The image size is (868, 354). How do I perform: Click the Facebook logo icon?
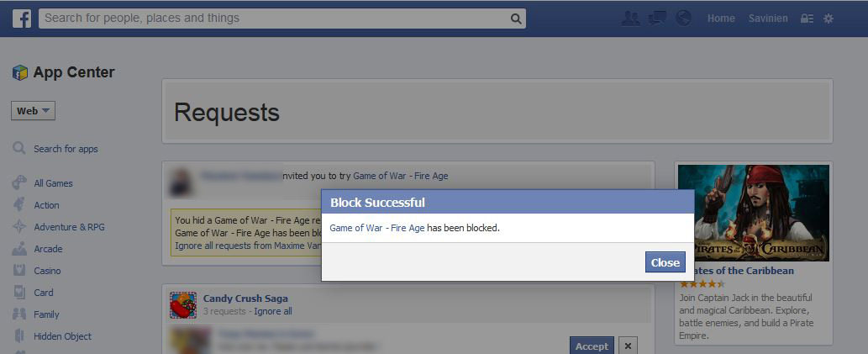pos(22,18)
